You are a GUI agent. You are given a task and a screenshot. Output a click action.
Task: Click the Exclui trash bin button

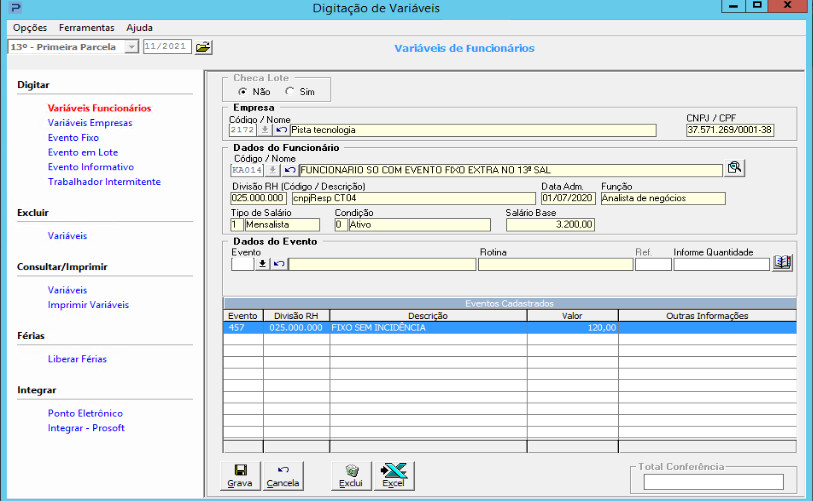coord(351,475)
